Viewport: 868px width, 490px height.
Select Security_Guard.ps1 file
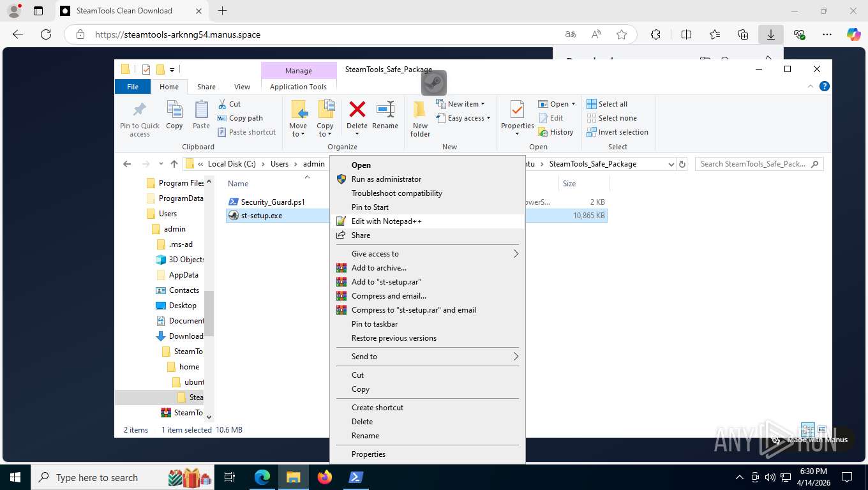pyautogui.click(x=273, y=202)
